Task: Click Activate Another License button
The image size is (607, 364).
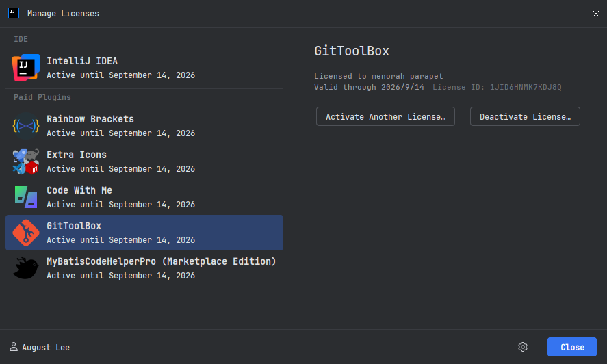Action: coord(385,116)
